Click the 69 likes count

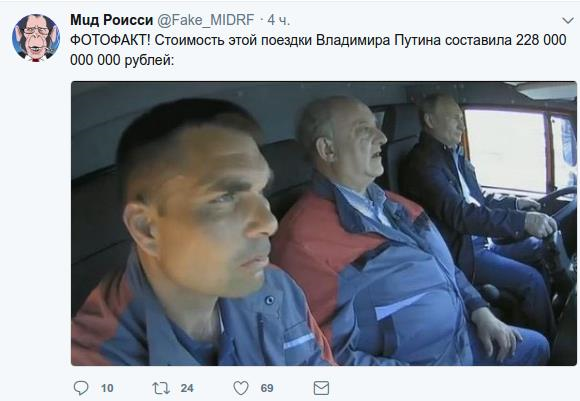(x=267, y=388)
